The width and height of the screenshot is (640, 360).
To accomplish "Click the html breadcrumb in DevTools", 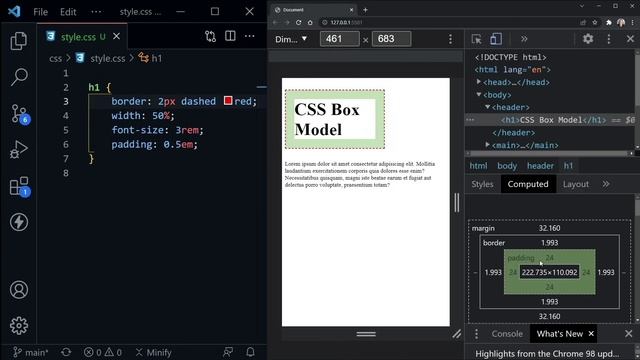I will click(478, 166).
